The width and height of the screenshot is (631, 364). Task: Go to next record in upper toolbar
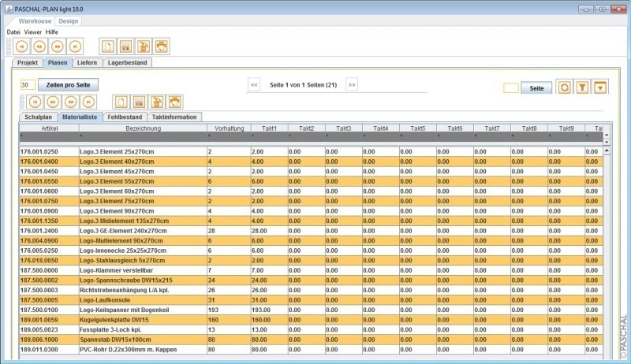click(x=57, y=46)
